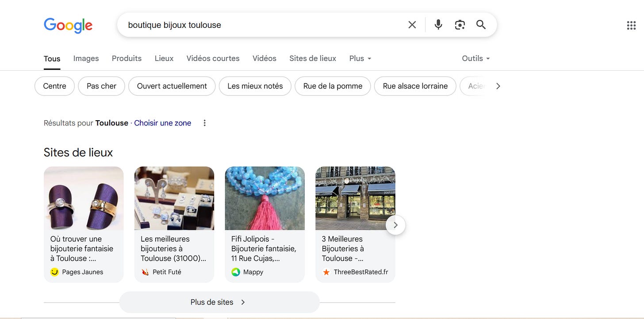The width and height of the screenshot is (644, 319).
Task: Click the Google logo
Action: (68, 25)
